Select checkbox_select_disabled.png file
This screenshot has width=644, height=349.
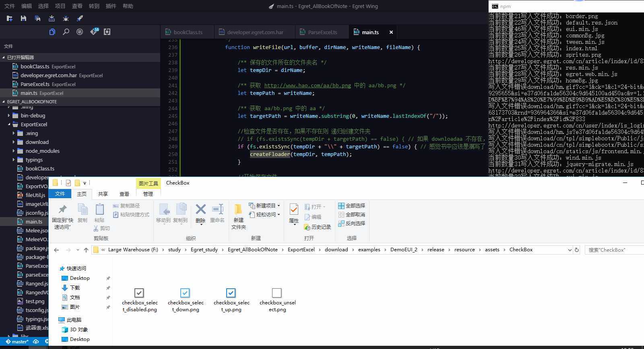pyautogui.click(x=140, y=300)
